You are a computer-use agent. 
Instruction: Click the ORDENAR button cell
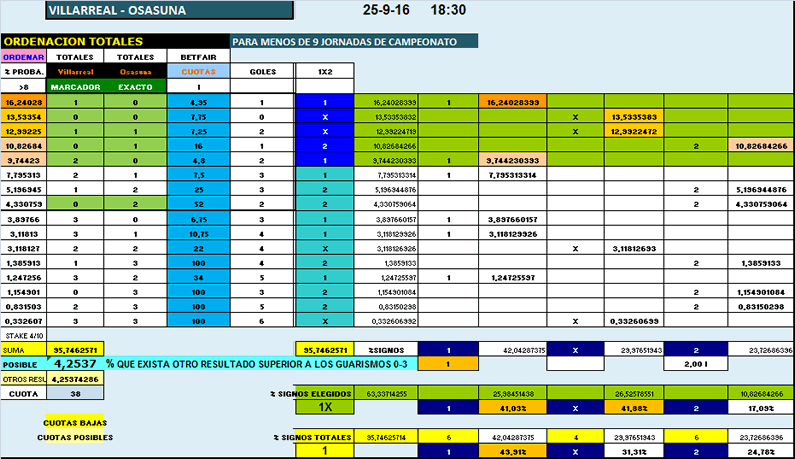coord(23,57)
